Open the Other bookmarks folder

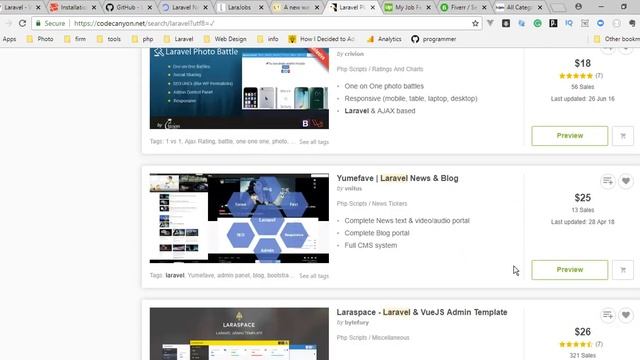[616, 39]
